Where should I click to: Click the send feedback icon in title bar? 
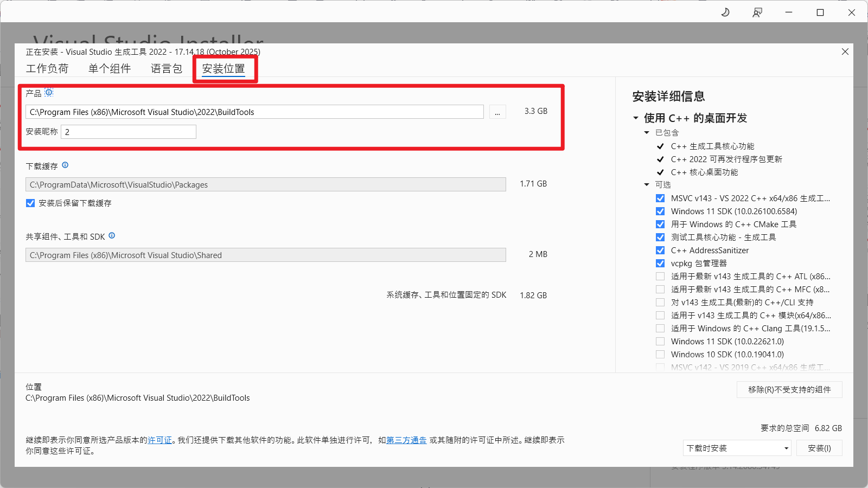(757, 12)
